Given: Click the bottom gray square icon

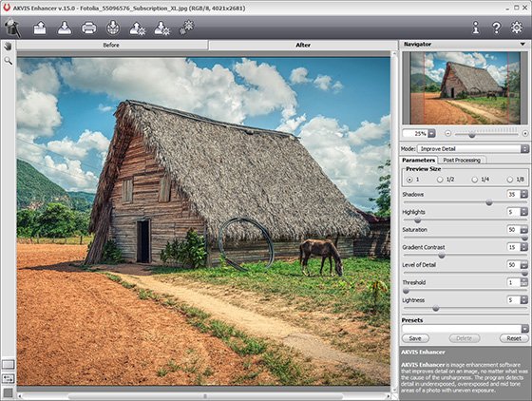Looking at the screenshot, I should coord(9,392).
